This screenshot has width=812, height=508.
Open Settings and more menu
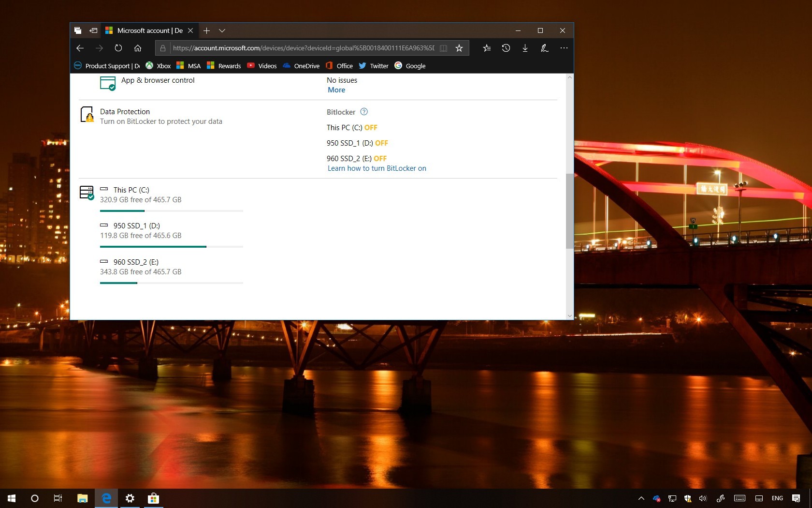(564, 48)
